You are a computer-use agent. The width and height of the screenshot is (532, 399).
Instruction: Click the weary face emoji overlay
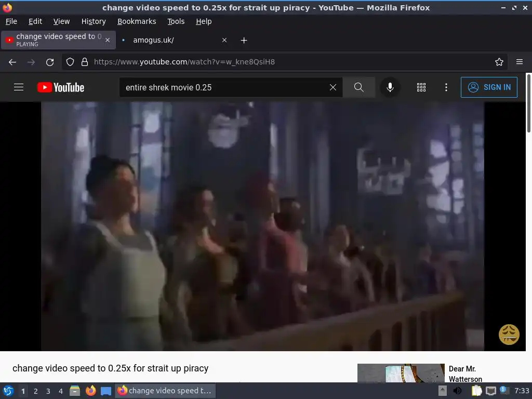coord(509,335)
